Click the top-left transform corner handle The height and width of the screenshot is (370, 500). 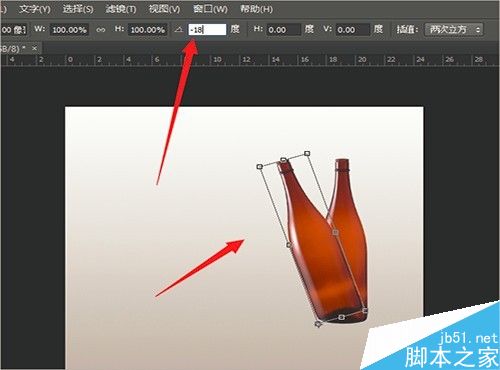tap(260, 166)
